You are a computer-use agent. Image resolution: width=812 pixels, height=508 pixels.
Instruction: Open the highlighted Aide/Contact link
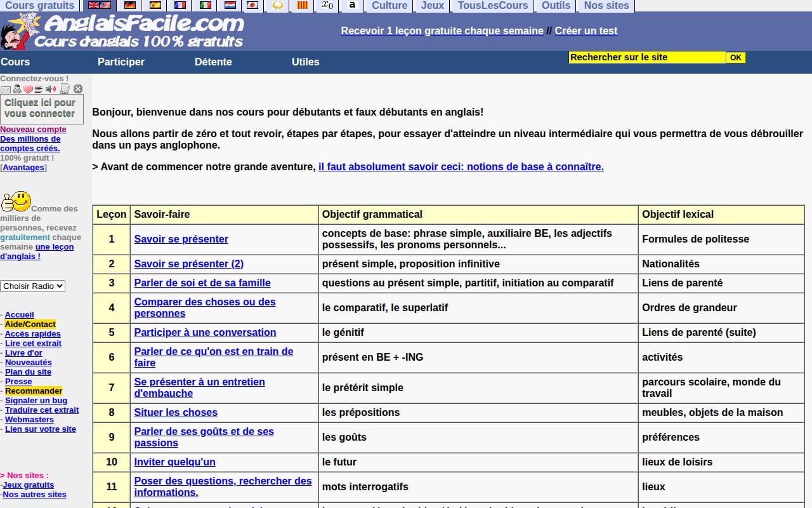30,324
